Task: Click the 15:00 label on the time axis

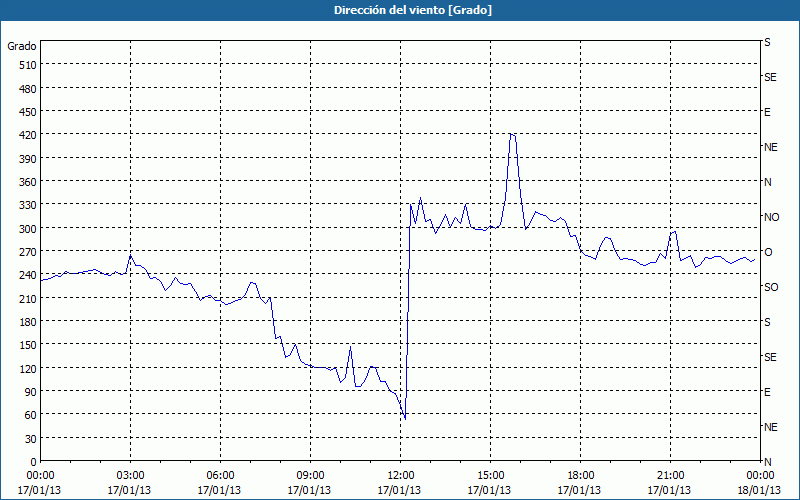Action: [490, 476]
